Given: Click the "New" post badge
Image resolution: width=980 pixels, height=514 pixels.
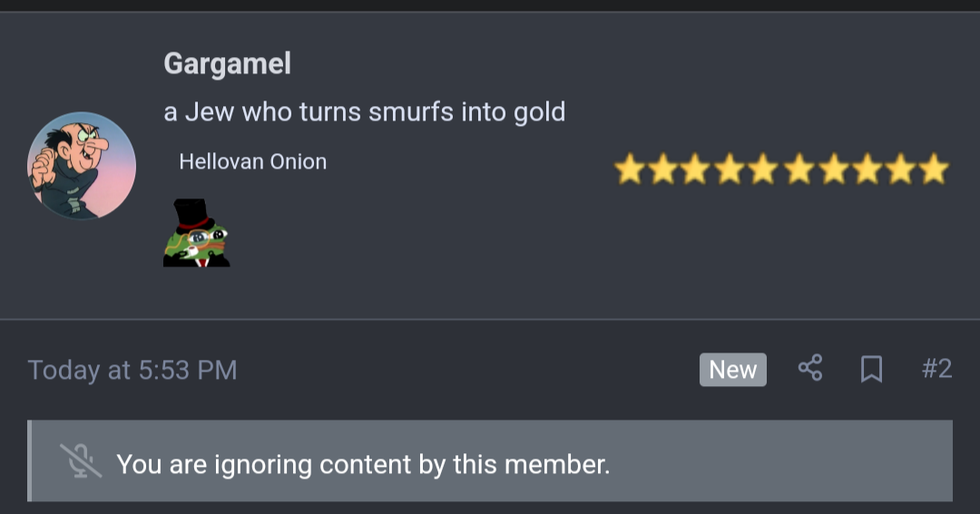Looking at the screenshot, I should tap(732, 370).
